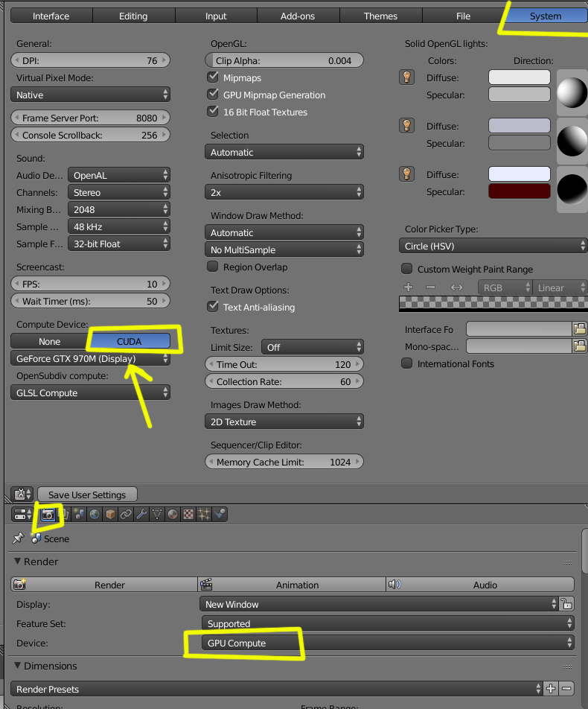Click the DPI value field

point(90,60)
